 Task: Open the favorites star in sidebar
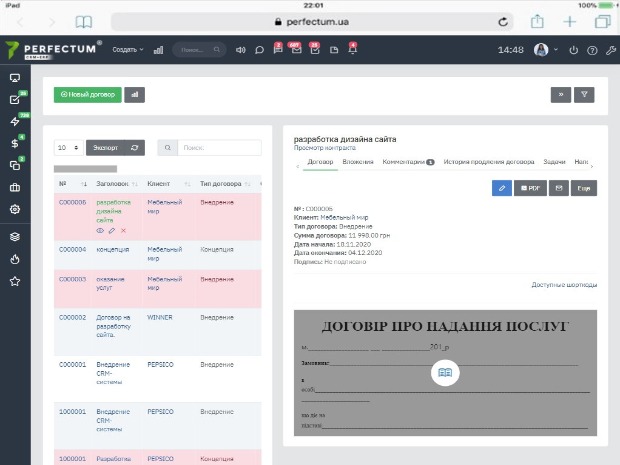click(15, 281)
